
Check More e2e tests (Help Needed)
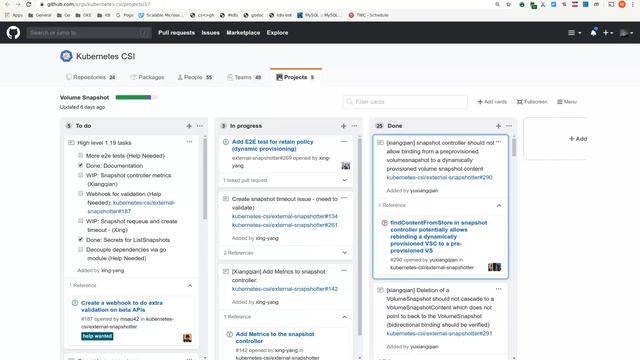tap(80, 156)
